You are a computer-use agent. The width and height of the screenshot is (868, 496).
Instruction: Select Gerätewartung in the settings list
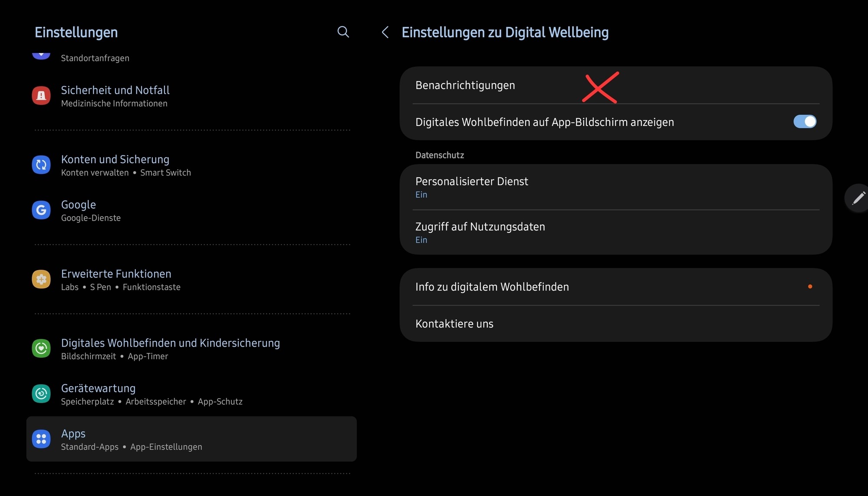191,393
